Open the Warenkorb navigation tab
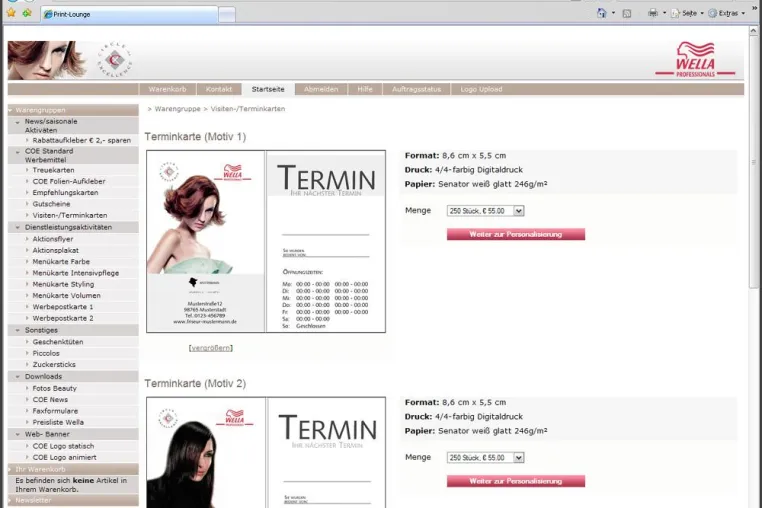The width and height of the screenshot is (762, 508). pos(167,89)
